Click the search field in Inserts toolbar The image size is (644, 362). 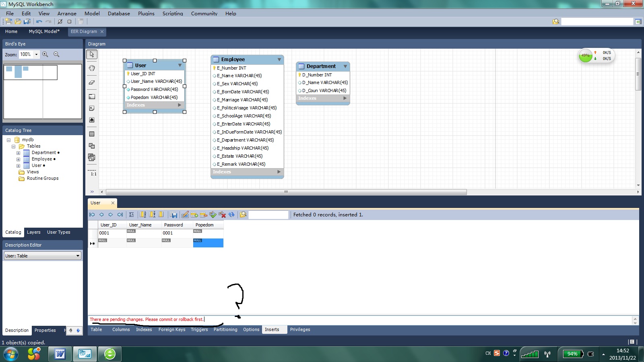[x=268, y=215]
